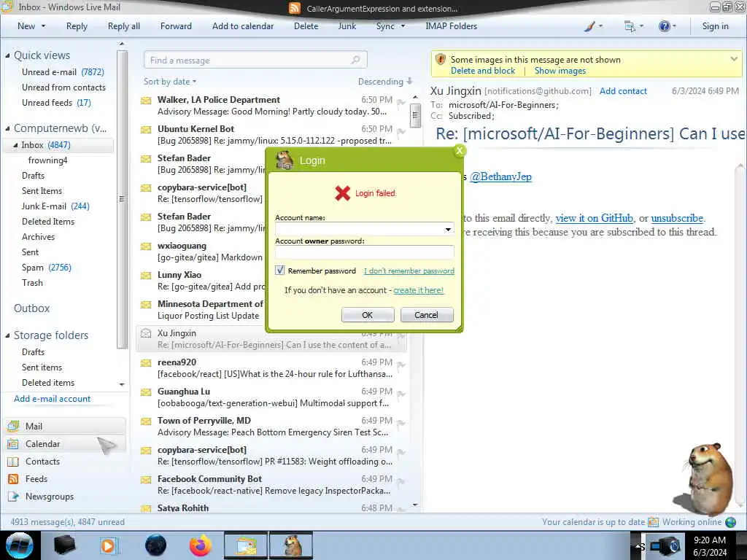This screenshot has height=560, width=747.
Task: Click the calendar status icon in status bar
Action: (x=653, y=522)
